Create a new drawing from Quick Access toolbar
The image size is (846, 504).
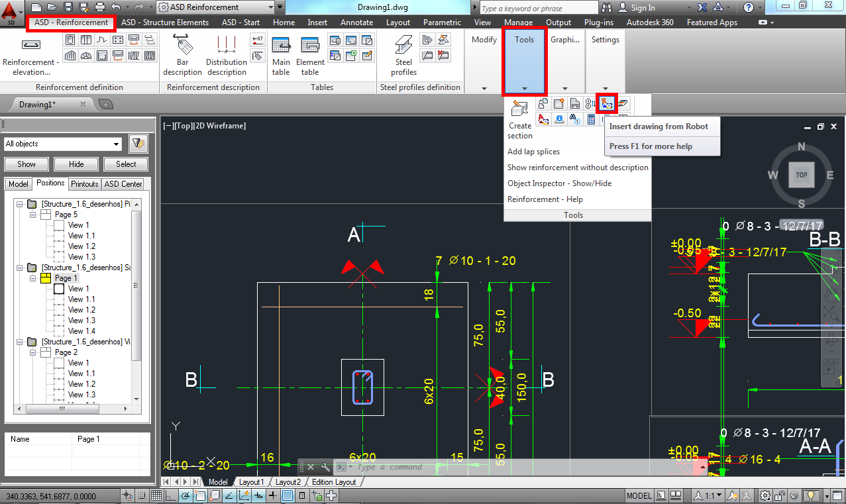click(x=36, y=7)
